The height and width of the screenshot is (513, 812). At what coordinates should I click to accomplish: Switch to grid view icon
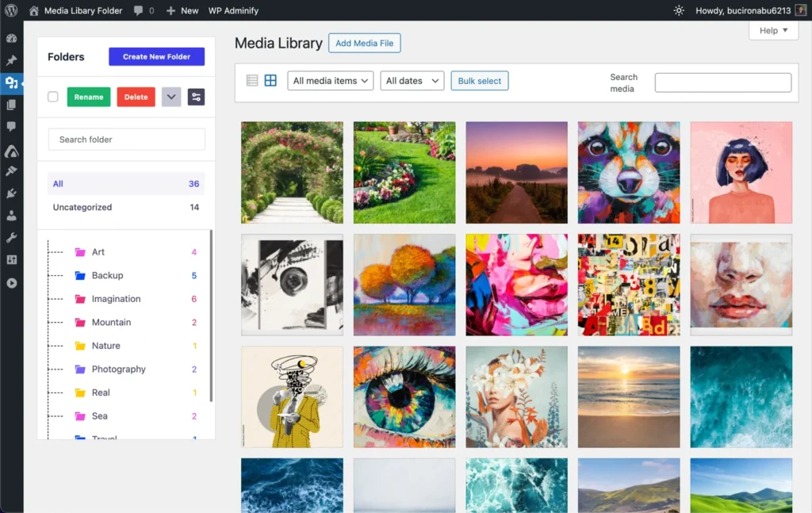click(270, 80)
